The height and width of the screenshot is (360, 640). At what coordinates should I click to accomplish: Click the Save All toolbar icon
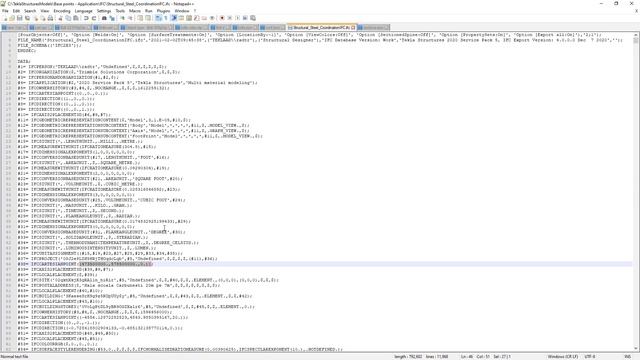pos(27,18)
